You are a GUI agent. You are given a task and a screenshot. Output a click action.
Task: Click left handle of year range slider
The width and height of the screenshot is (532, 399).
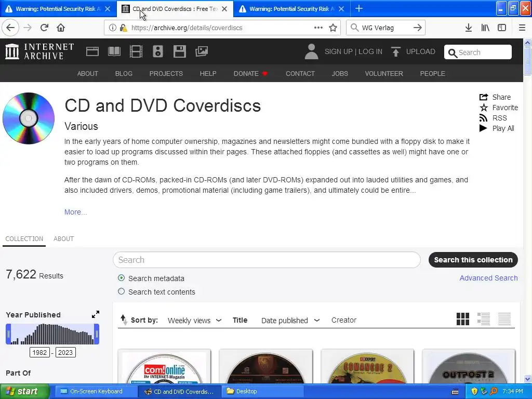coord(8,334)
